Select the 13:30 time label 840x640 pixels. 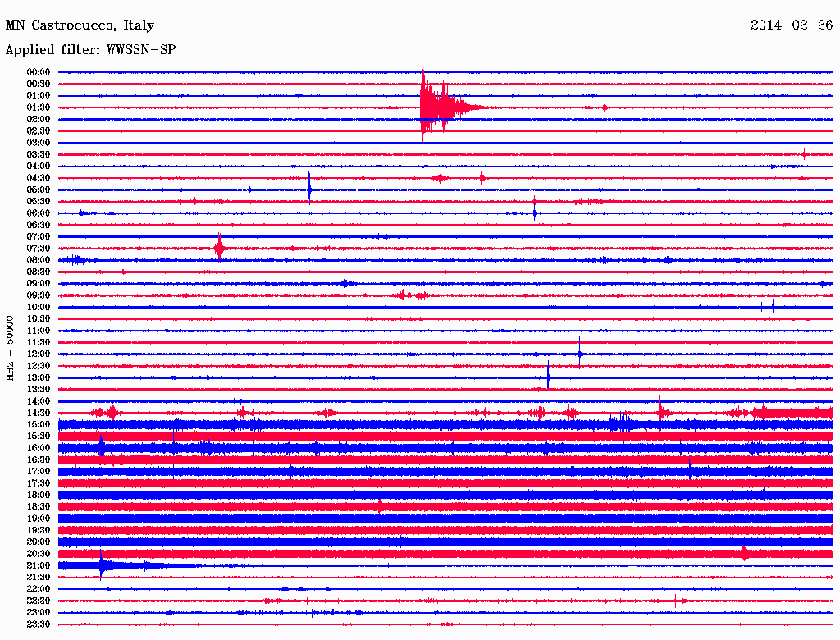[38, 389]
